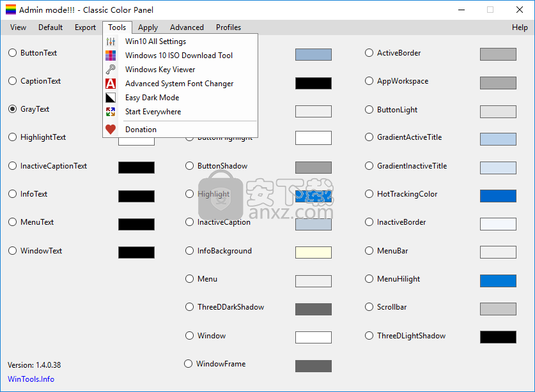The image size is (535, 392).
Task: Select the ActiveBorder radio button
Action: pos(369,53)
